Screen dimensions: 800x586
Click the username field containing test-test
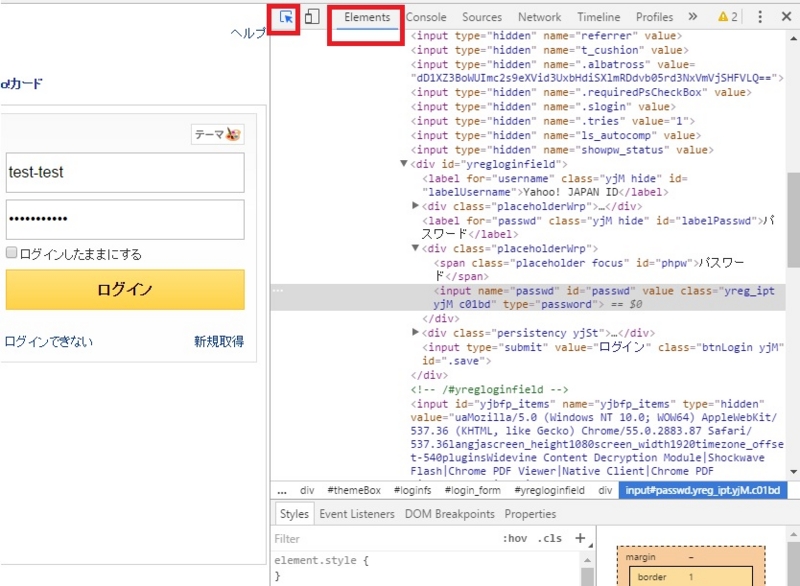(x=125, y=172)
